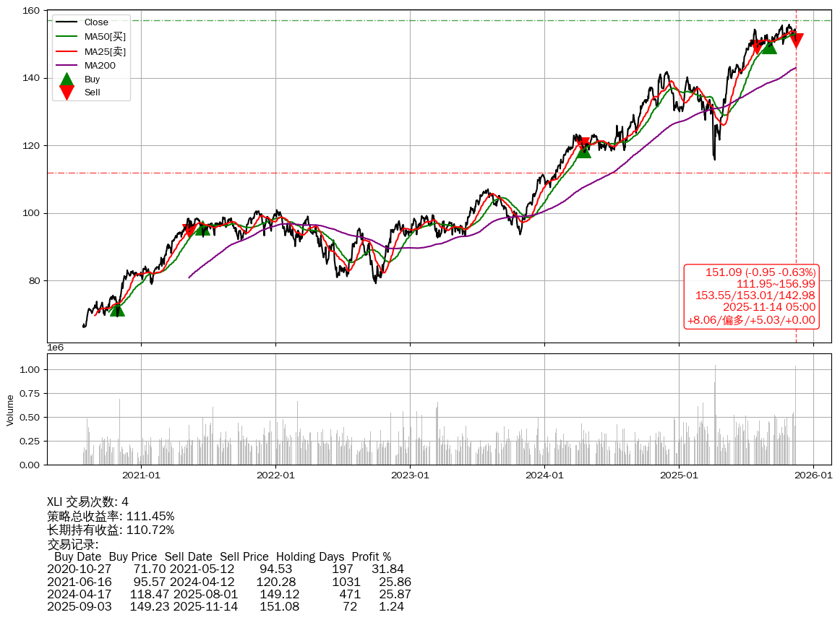The width and height of the screenshot is (840, 620).
Task: Click the red price info box showing 151.09
Action: click(751, 296)
